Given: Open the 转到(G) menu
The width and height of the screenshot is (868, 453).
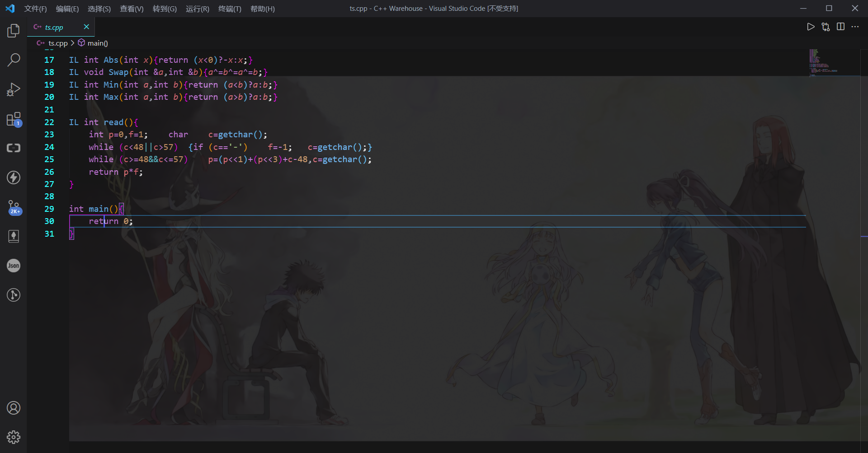Looking at the screenshot, I should [165, 9].
